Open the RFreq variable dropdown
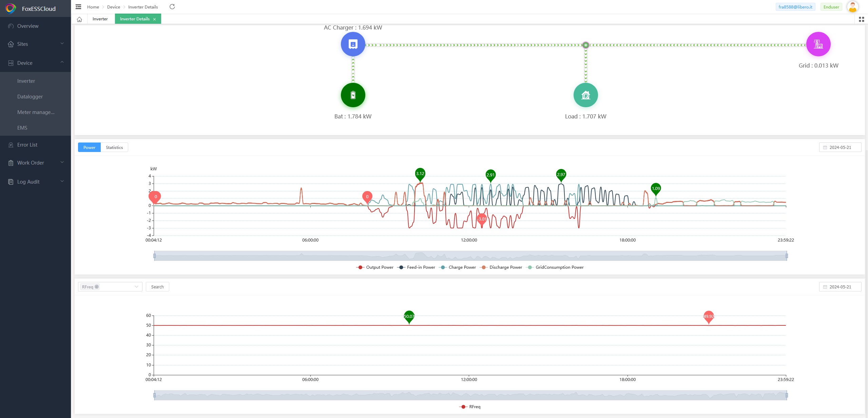This screenshot has width=868, height=418. [110, 287]
